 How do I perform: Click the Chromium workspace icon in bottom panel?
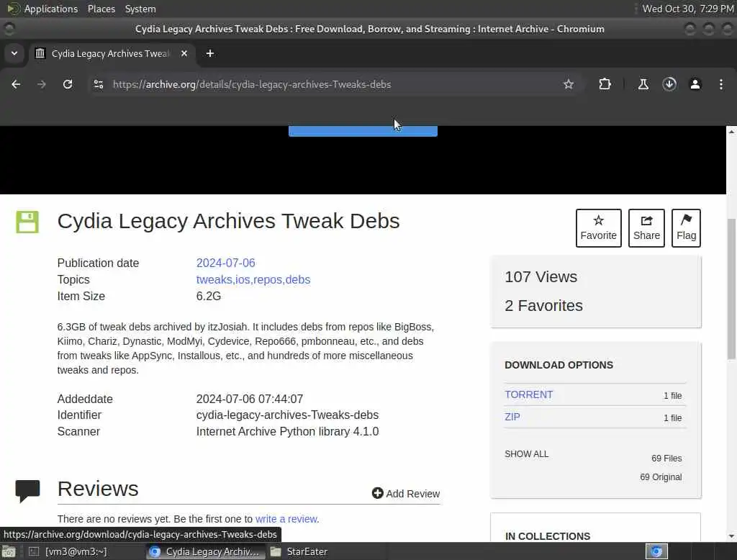(x=656, y=551)
